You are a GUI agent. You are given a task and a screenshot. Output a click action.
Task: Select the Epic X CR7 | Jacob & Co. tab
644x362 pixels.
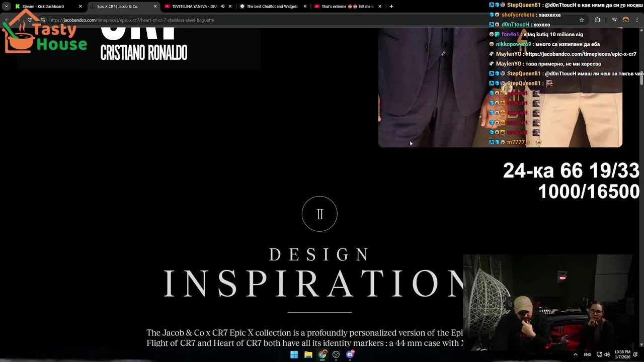pyautogui.click(x=118, y=7)
